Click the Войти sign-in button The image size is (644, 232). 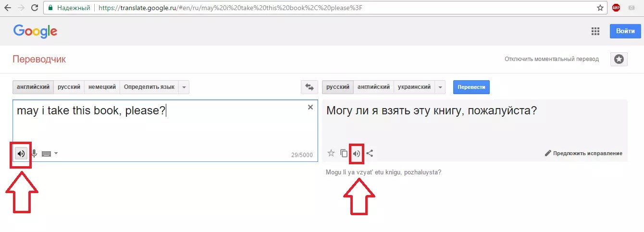[x=625, y=31]
